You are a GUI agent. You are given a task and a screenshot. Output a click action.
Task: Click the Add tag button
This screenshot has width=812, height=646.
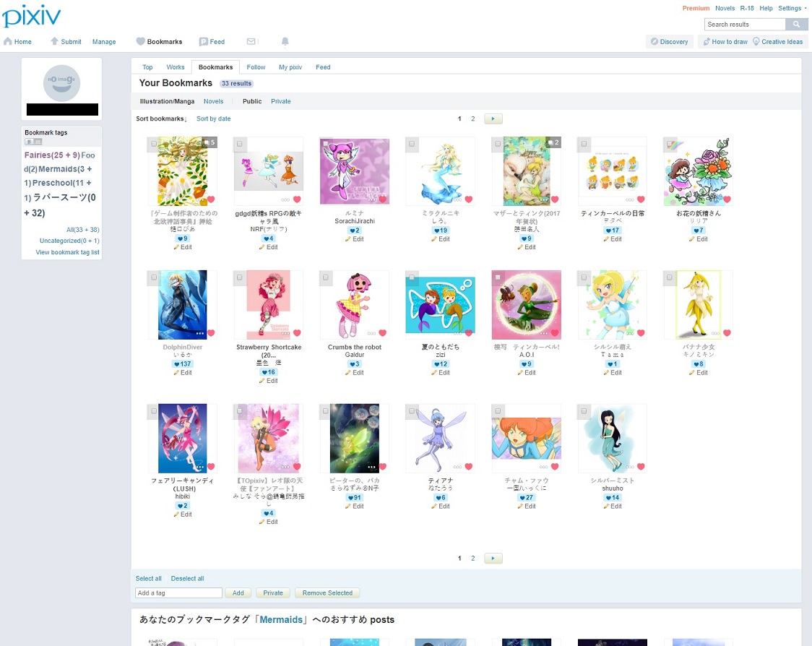click(x=238, y=593)
